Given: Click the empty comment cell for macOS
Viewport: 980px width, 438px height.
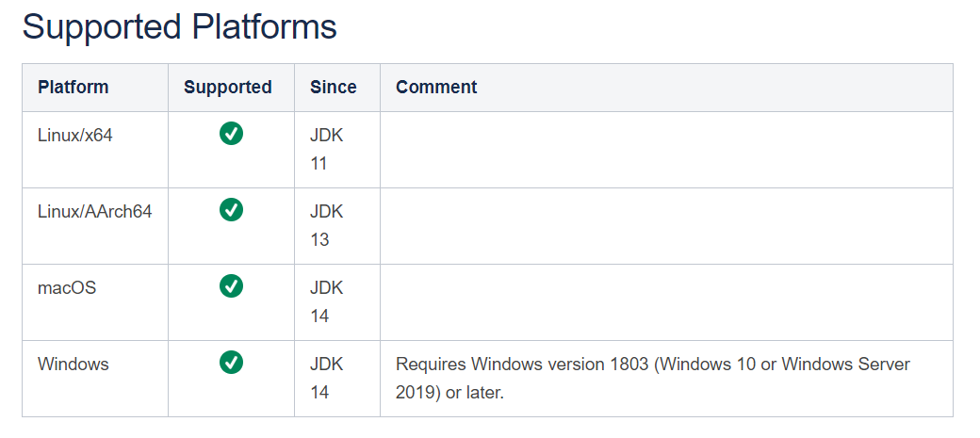Looking at the screenshot, I should click(665, 301).
